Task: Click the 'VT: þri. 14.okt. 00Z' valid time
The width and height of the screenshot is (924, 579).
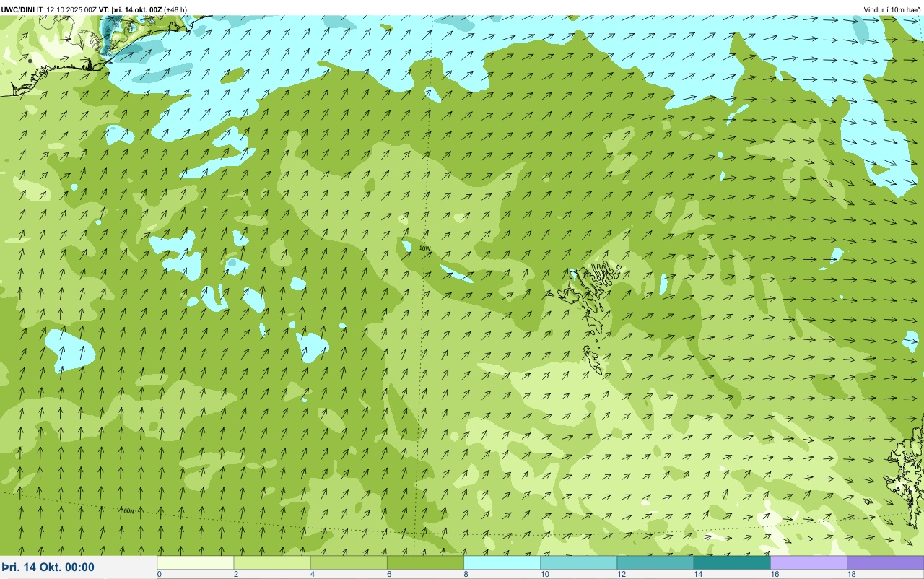Action: click(x=131, y=9)
